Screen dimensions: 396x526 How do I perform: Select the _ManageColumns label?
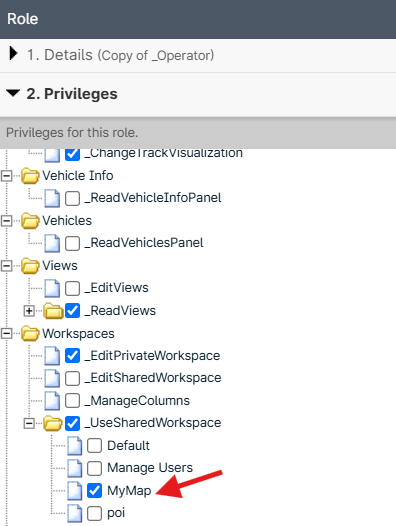[x=137, y=401]
